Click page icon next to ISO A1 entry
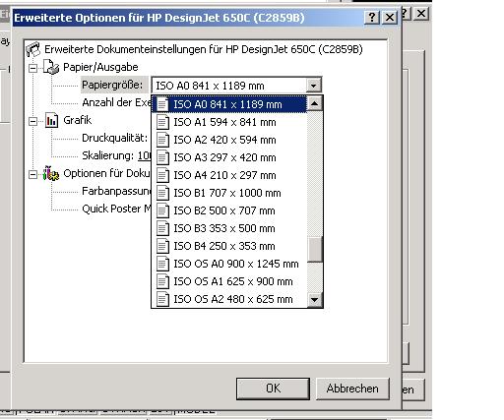 (x=162, y=122)
